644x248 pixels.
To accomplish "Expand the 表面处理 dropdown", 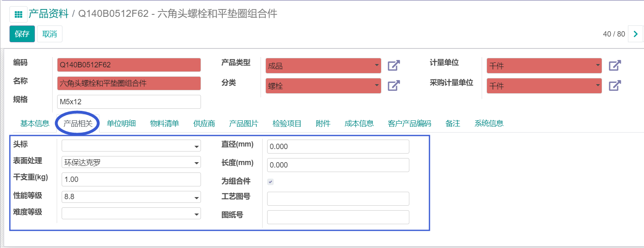I will 131,162.
